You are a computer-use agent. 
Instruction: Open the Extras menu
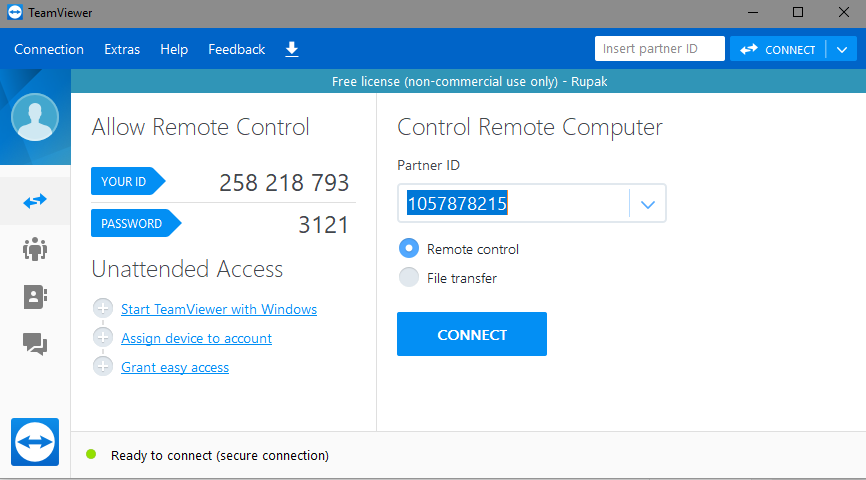[x=122, y=49]
